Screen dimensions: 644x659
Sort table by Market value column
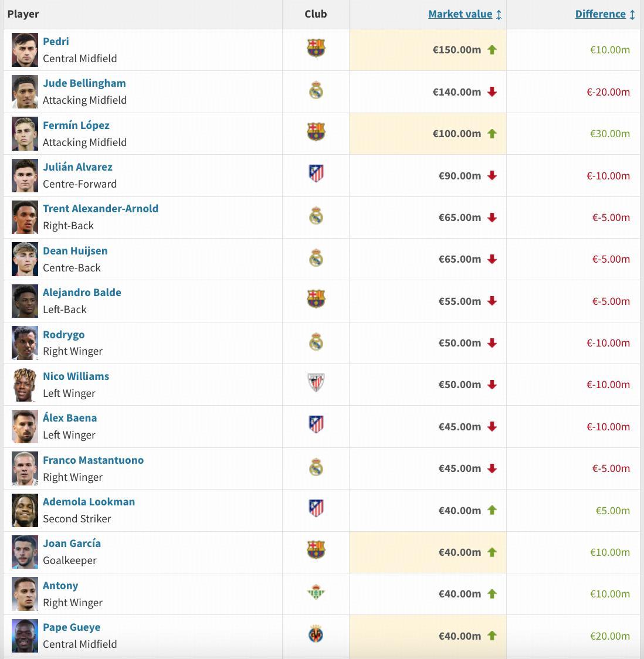click(x=460, y=14)
